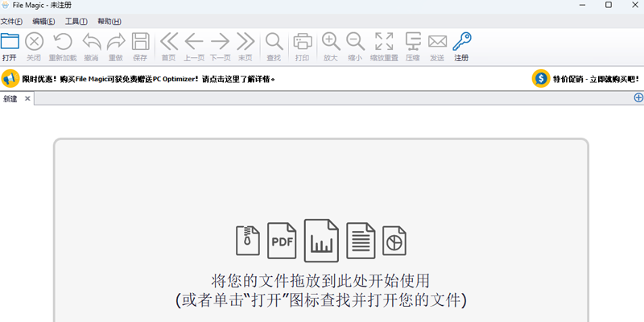Click the 重新加载 (Reload) icon
644x322 pixels.
pos(63,42)
